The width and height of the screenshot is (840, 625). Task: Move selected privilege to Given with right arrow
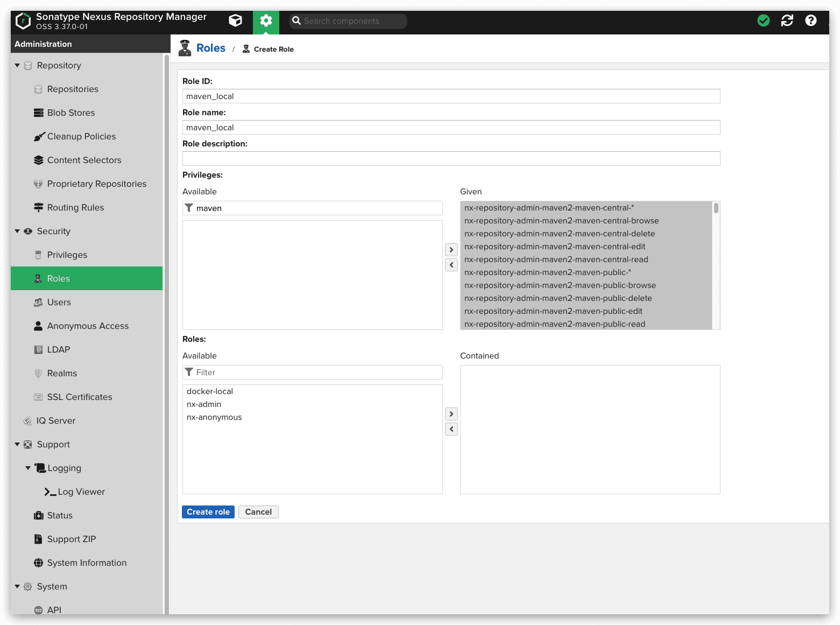pos(451,250)
